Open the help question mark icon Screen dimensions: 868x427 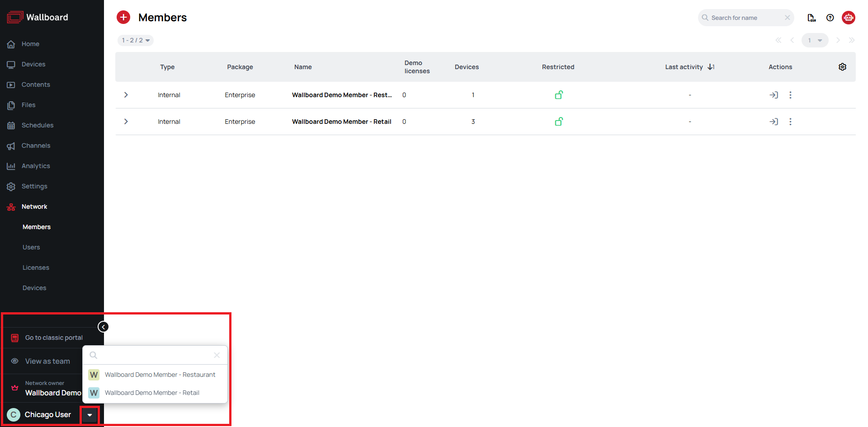click(x=830, y=18)
